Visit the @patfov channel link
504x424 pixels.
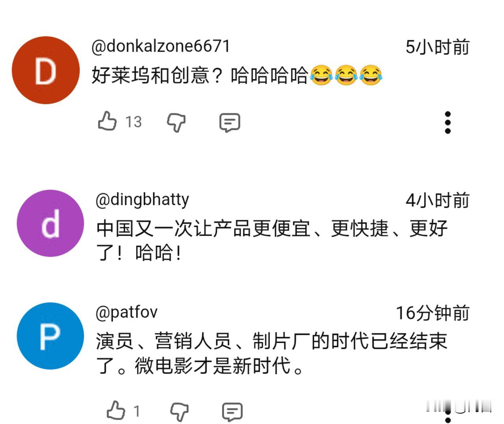click(x=126, y=312)
